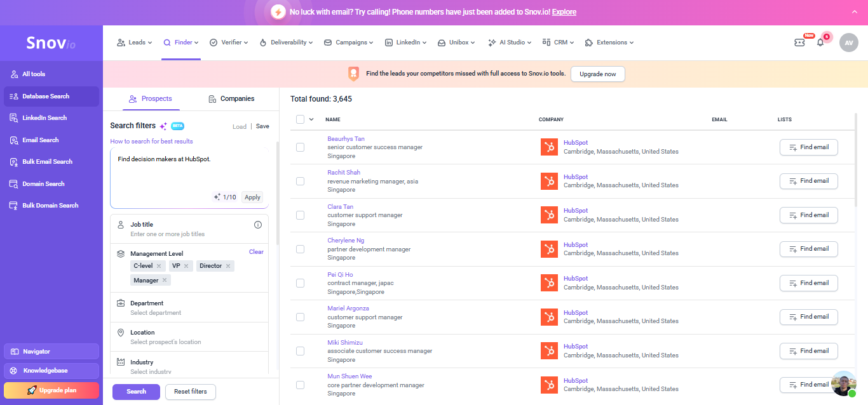868x405 pixels.
Task: Click the purple Search button
Action: pos(136,392)
